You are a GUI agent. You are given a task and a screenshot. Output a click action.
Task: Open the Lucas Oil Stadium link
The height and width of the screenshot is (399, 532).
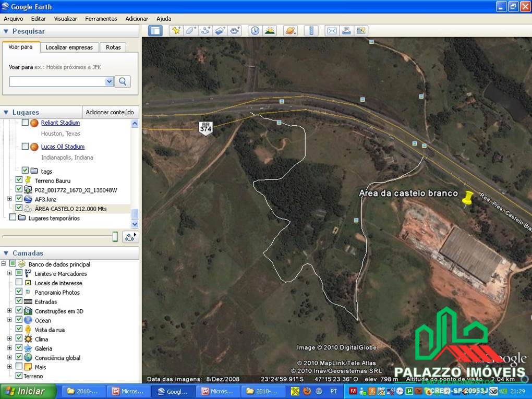point(62,147)
